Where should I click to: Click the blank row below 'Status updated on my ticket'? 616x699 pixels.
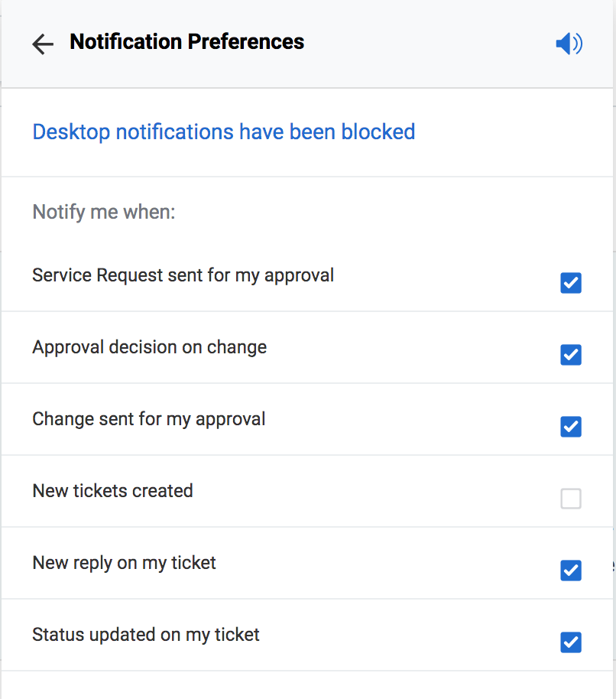[x=306, y=685]
